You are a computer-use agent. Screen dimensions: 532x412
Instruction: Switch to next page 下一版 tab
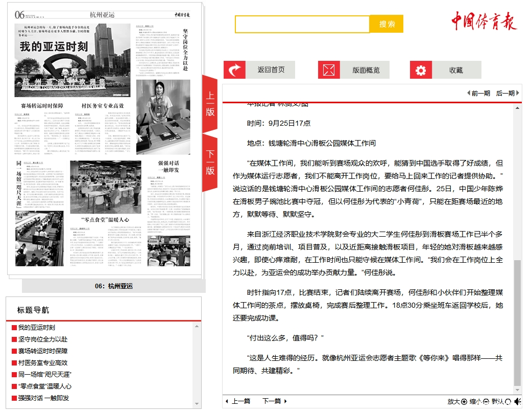click(x=210, y=163)
